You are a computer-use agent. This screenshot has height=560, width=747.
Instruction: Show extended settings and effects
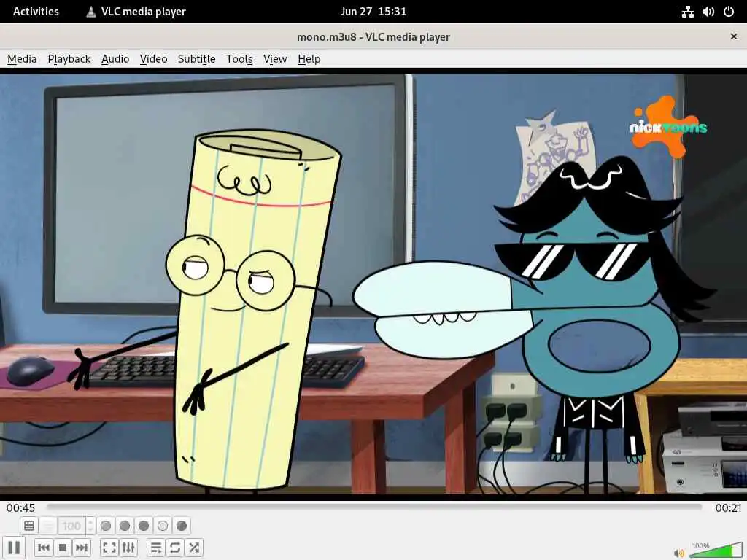[x=128, y=548]
